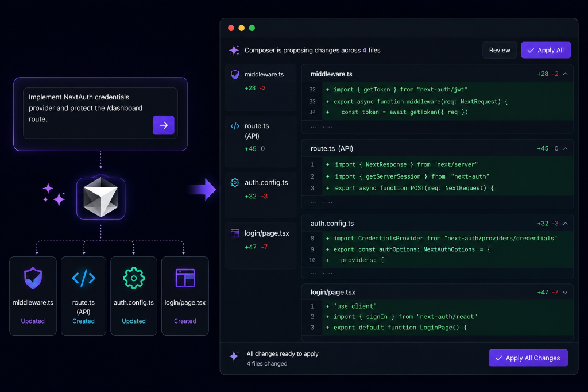Select login/page.tsx in the file list
The width and height of the screenshot is (588, 392).
coord(261,246)
